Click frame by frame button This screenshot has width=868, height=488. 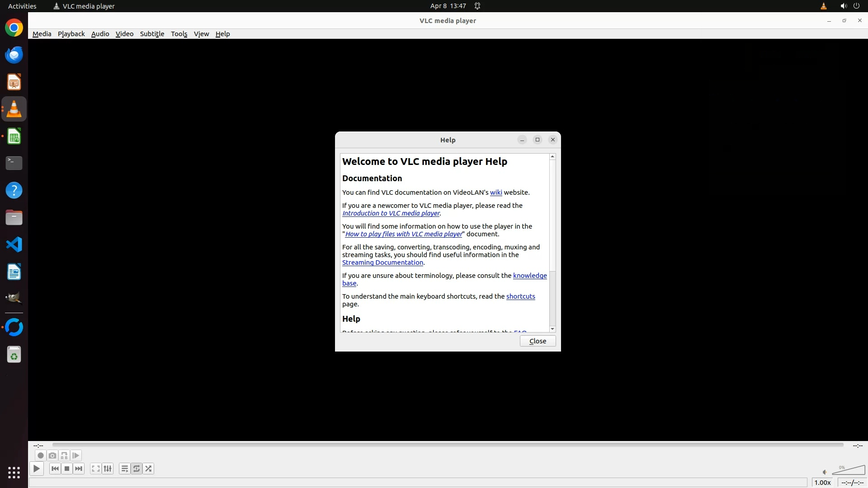tap(76, 455)
